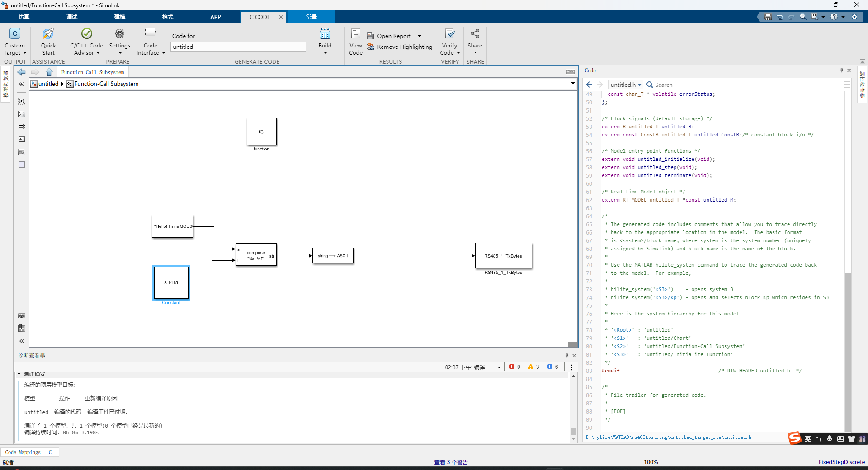Viewport: 868px width, 470px height.
Task: Open the Help dropdown arrow in quick access
Action: point(843,17)
